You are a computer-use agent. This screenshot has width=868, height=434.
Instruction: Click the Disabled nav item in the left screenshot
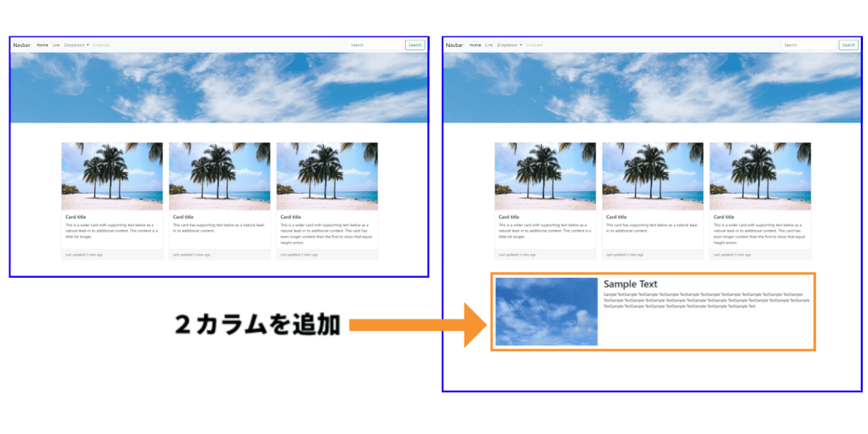[x=101, y=45]
